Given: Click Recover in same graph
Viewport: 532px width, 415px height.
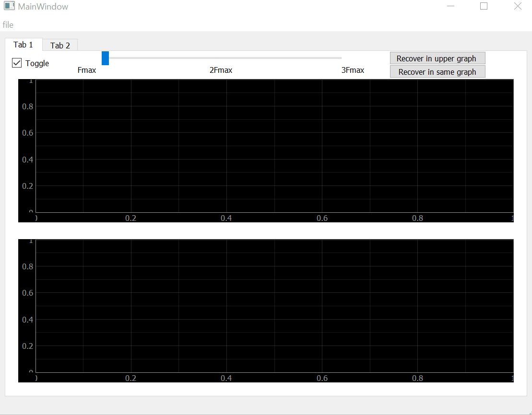Looking at the screenshot, I should pos(437,71).
